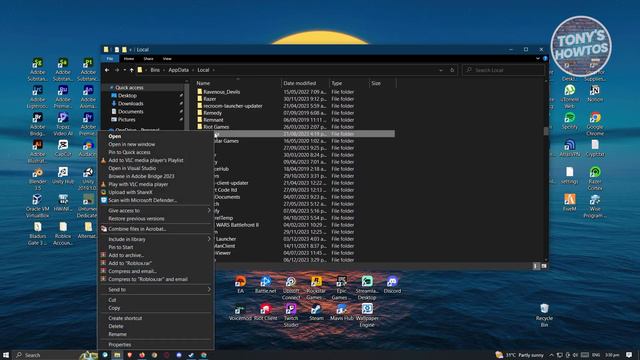This screenshot has width=640, height=360.
Task: Select the Blender desktop icon
Action: 38,179
